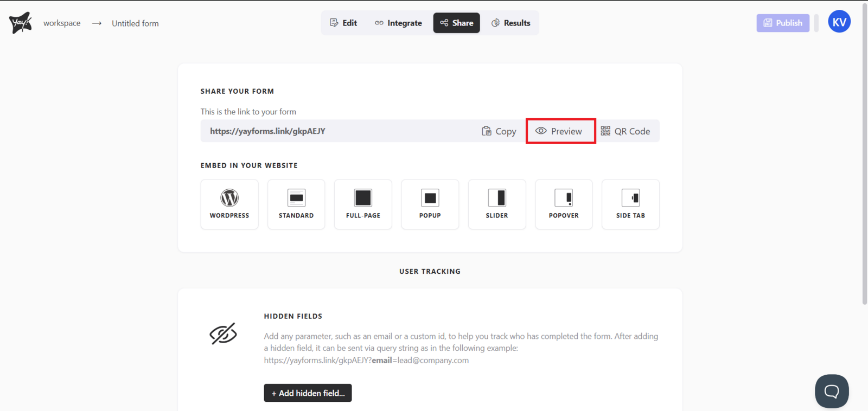This screenshot has height=411, width=868.
Task: Select the Full-Page embed layout
Action: click(363, 204)
